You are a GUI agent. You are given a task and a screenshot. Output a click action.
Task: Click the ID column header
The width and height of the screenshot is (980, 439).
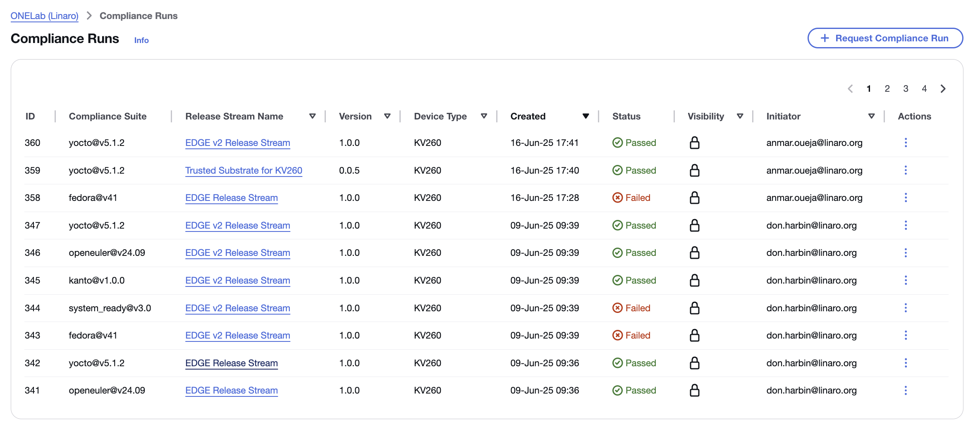pyautogui.click(x=30, y=116)
